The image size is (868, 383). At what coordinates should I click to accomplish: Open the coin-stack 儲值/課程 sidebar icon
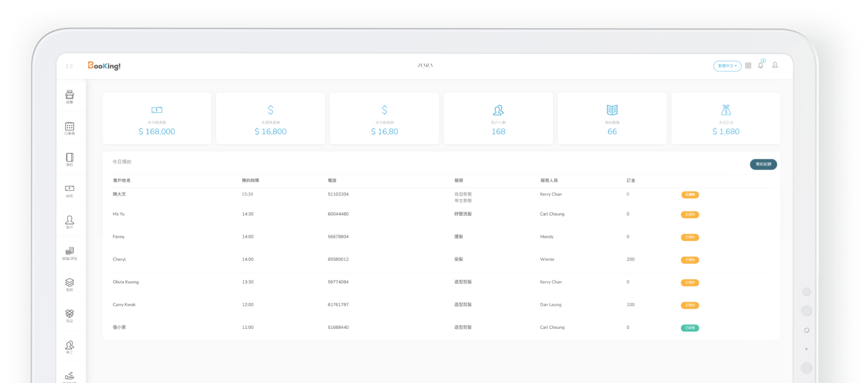pyautogui.click(x=70, y=253)
